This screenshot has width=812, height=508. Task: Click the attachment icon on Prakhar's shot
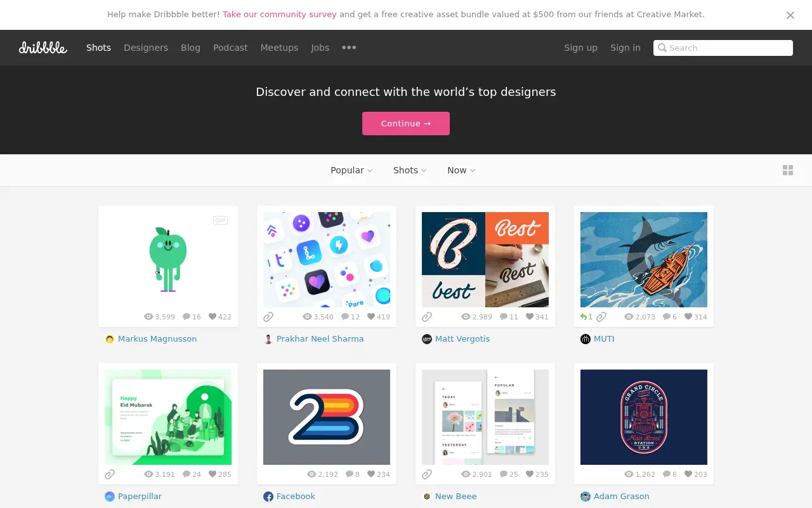tap(268, 317)
